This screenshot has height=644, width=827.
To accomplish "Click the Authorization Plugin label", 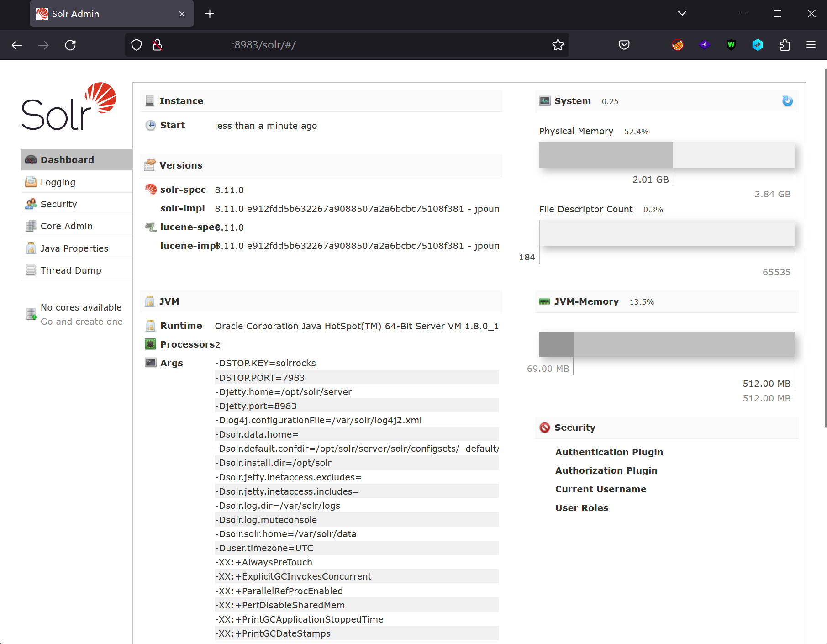I will 606,470.
